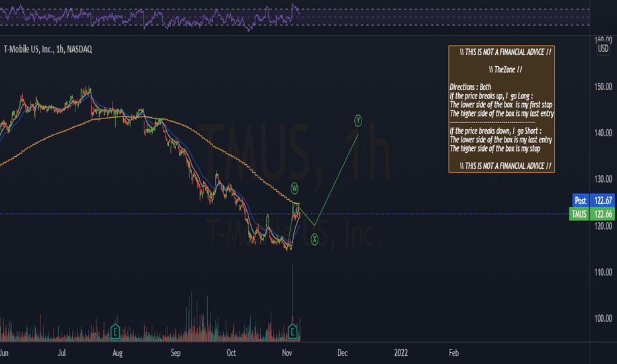
Task: Click the 130.00 price axis label
Action: 603,179
